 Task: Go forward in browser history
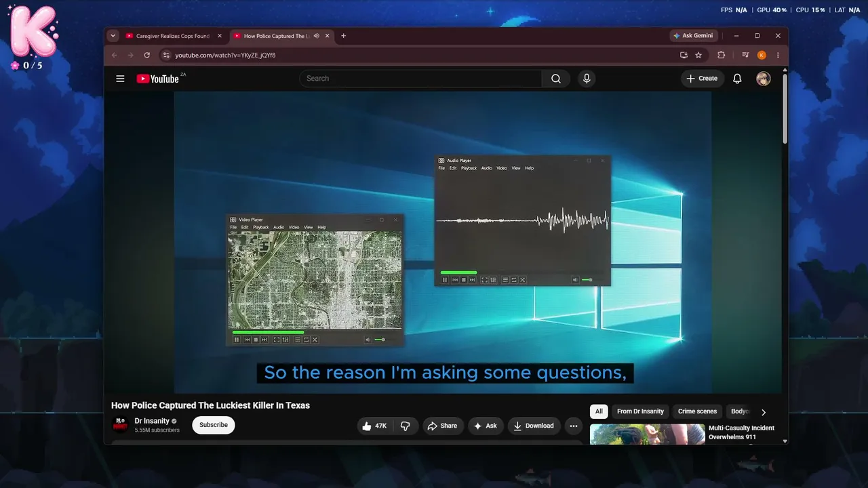pyautogui.click(x=130, y=55)
